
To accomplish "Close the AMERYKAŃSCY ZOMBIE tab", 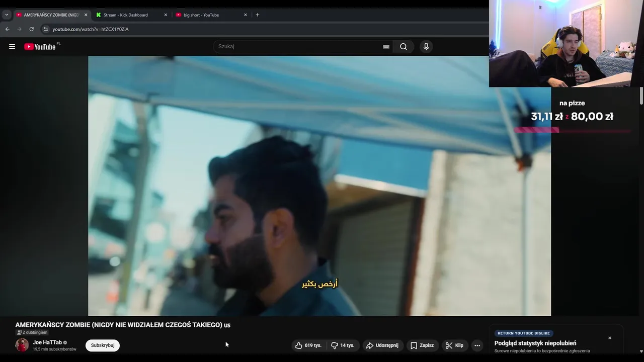I will pos(86,15).
